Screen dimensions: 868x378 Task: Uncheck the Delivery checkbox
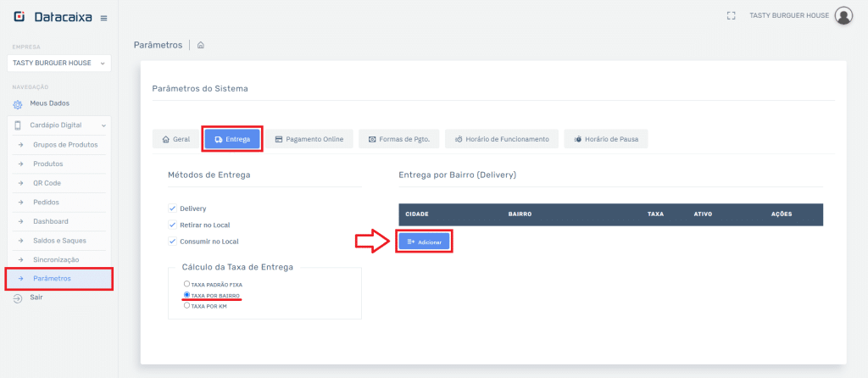(x=172, y=208)
